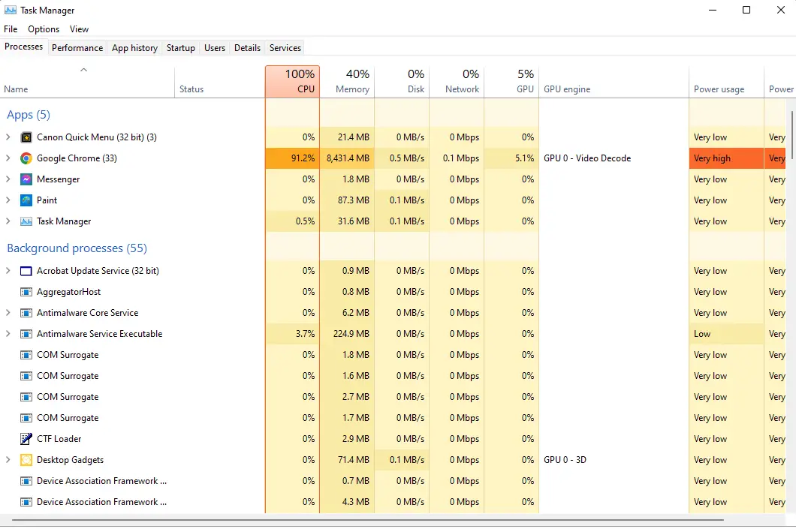Image resolution: width=796 pixels, height=532 pixels.
Task: Click the Antimalware Service Executable icon
Action: [x=26, y=334]
